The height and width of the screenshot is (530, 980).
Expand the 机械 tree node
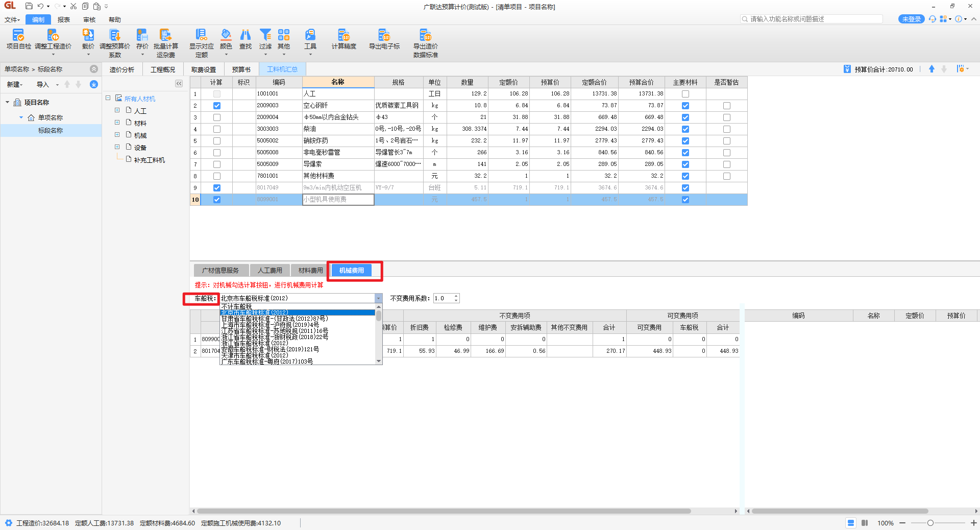117,135
